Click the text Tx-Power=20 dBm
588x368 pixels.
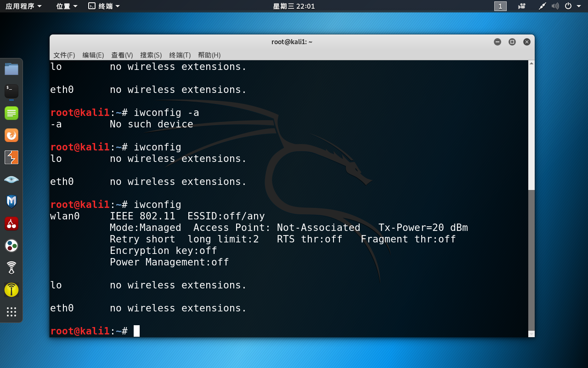(423, 228)
